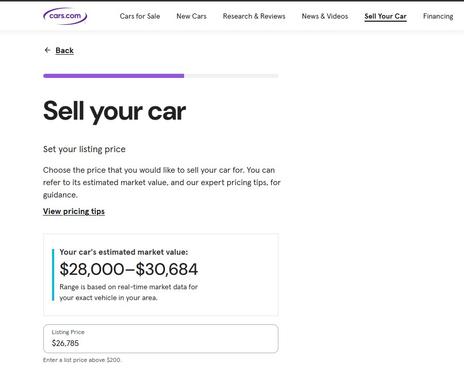The width and height of the screenshot is (464, 378).
Task: Select the Sell Your Car tab
Action: pyautogui.click(x=385, y=16)
